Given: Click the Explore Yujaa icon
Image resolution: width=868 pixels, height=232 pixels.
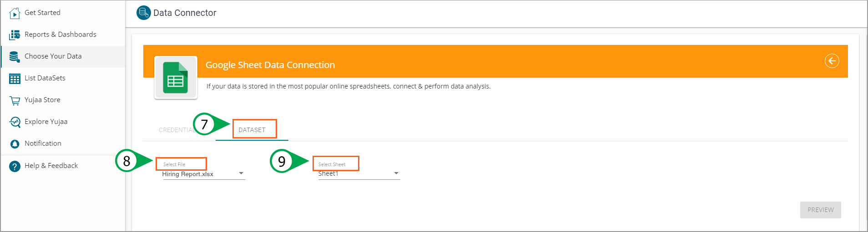Looking at the screenshot, I should [15, 122].
